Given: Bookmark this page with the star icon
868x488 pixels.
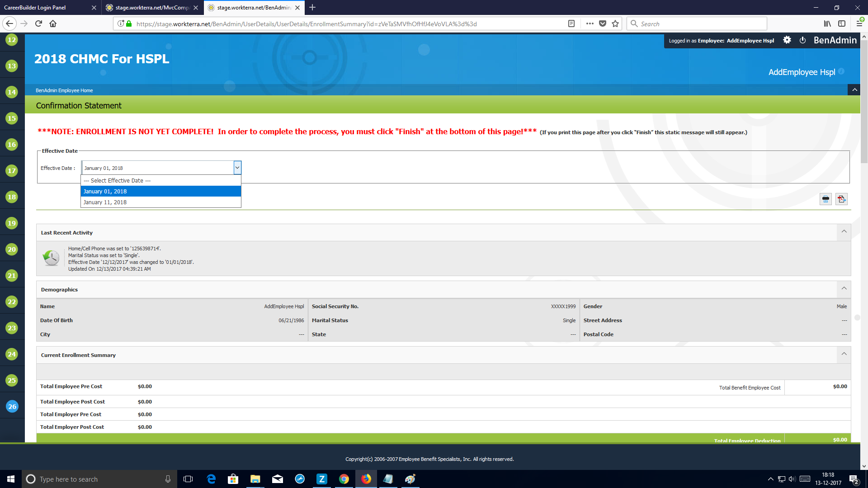Looking at the screenshot, I should (615, 23).
